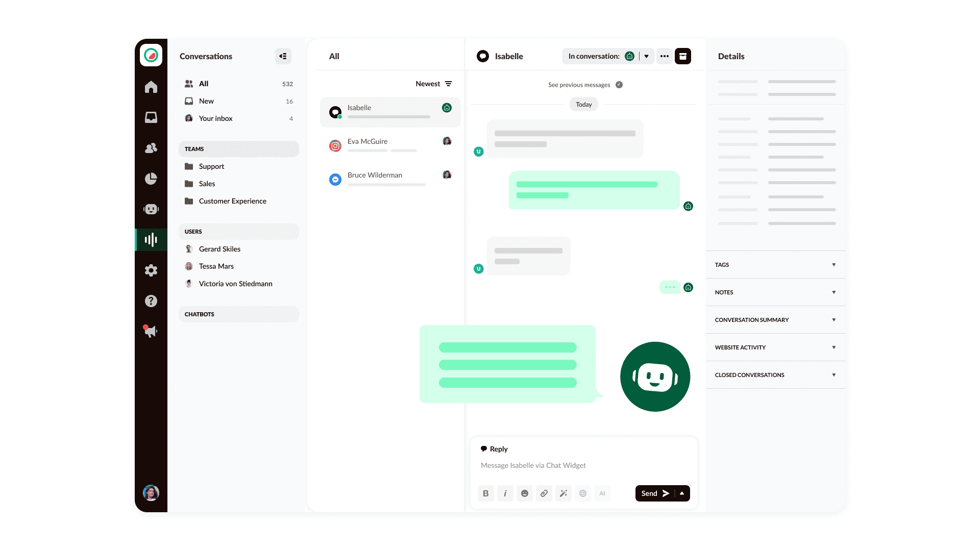The image size is (980, 551).
Task: Open the analytics pie chart icon
Action: 151,179
